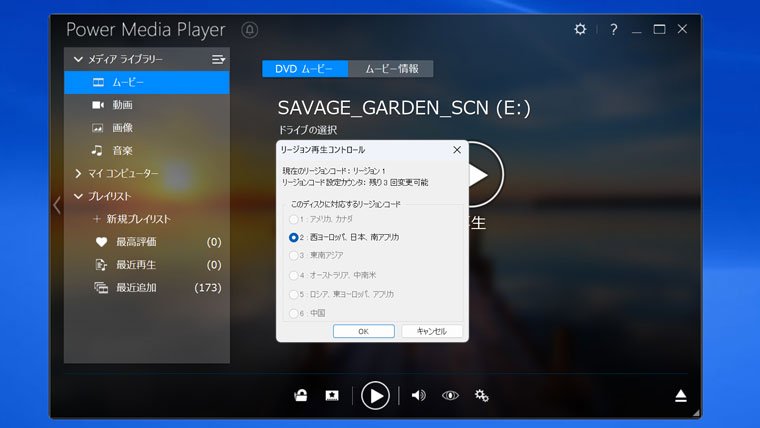Viewport: 760px width, 428px height.
Task: Open media library list menu icon
Action: point(218,59)
